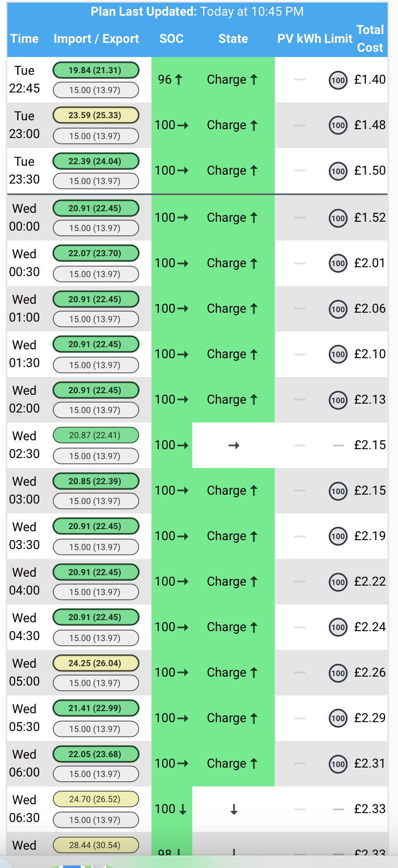Click the Total Cost column header
Screen dimensions: 398x868
370,39
